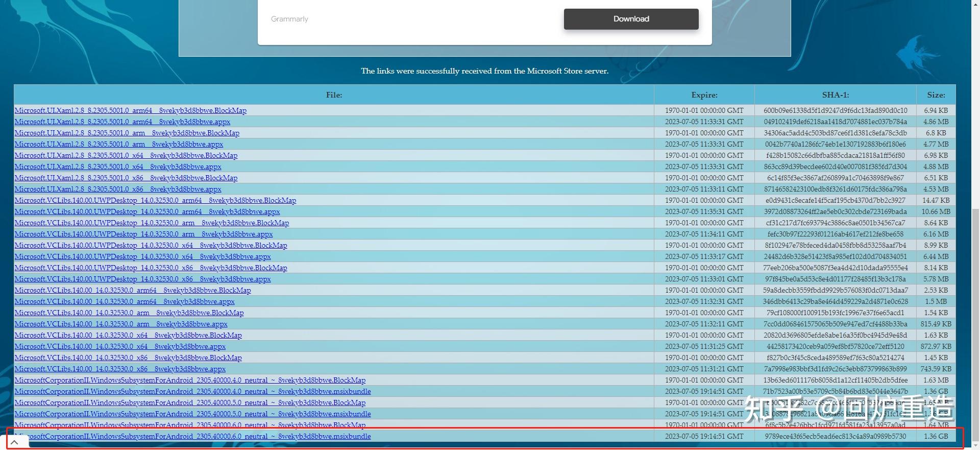980x450 pixels.
Task: Click the Grammarly ad label
Action: pos(289,19)
